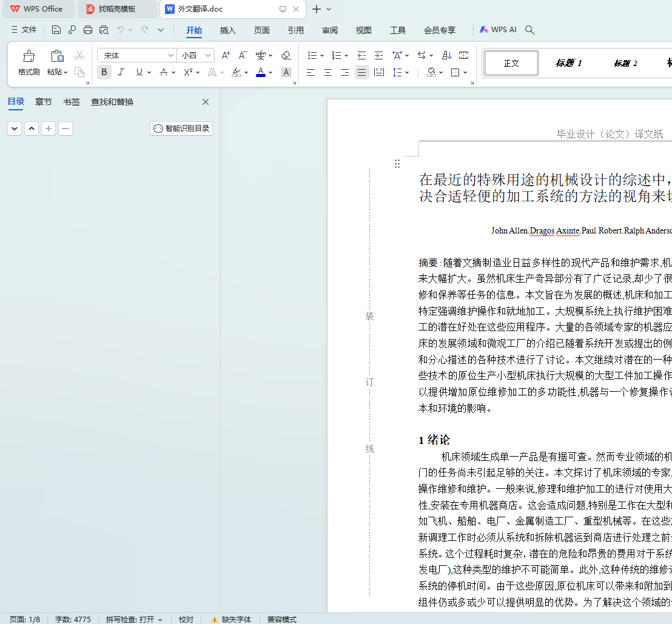Open search with the magnifier icon
Screen dimensions: 672x624
[x=529, y=30]
